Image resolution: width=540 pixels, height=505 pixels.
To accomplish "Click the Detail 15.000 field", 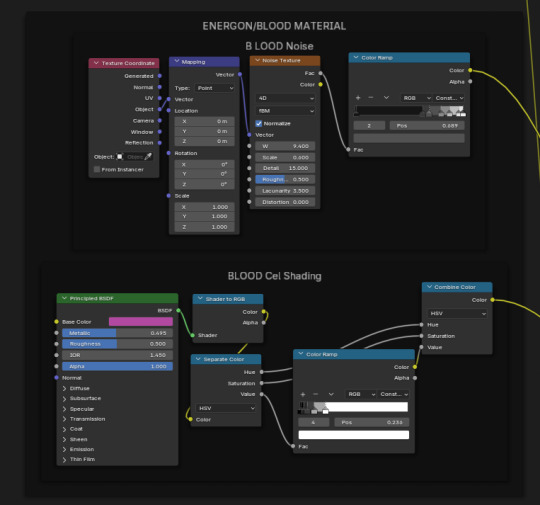I will click(285, 168).
